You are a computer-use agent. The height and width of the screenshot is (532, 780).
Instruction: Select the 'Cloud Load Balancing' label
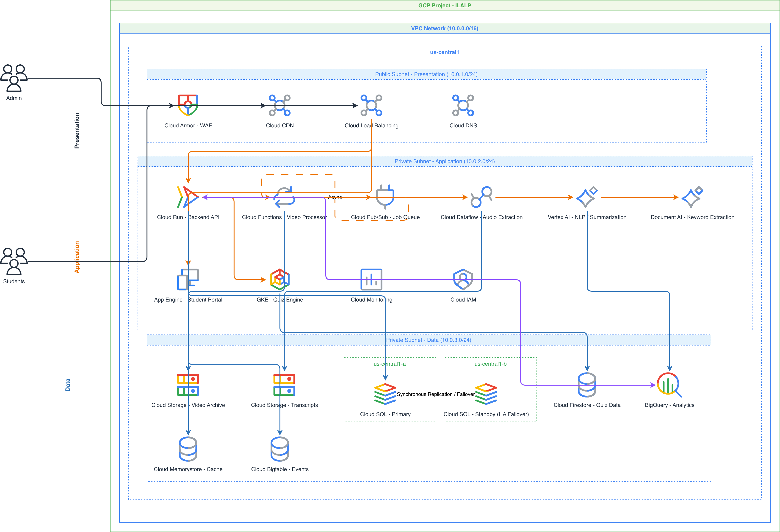tap(371, 126)
